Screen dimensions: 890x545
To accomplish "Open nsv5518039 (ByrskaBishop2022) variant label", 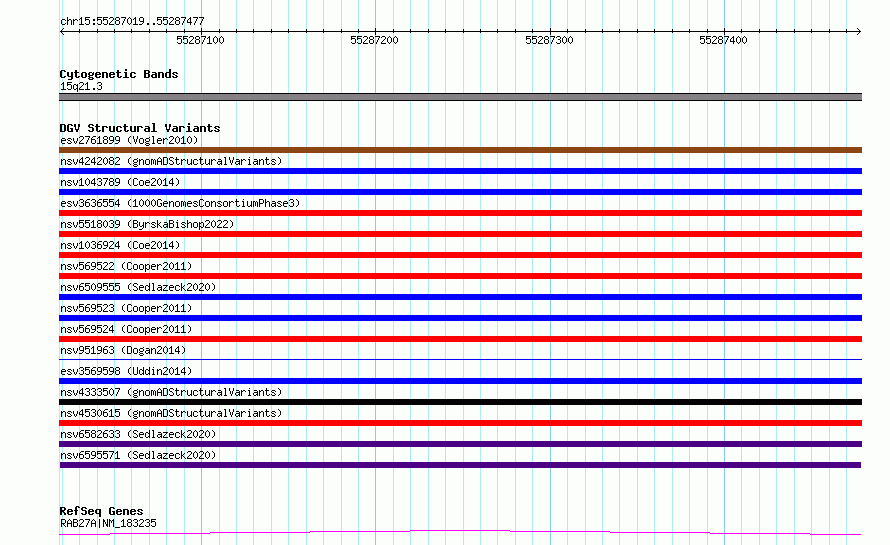I will point(147,224).
